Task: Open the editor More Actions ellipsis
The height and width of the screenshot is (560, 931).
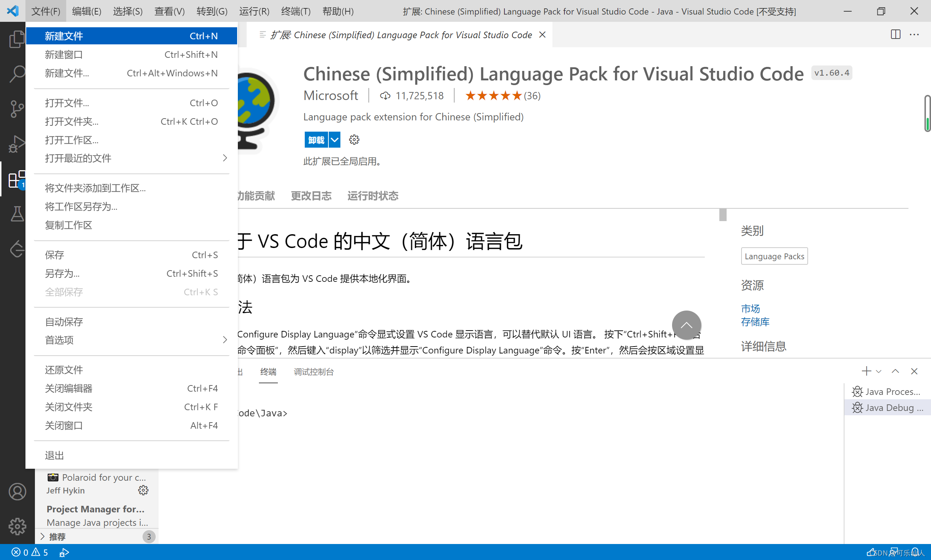Action: 914,34
